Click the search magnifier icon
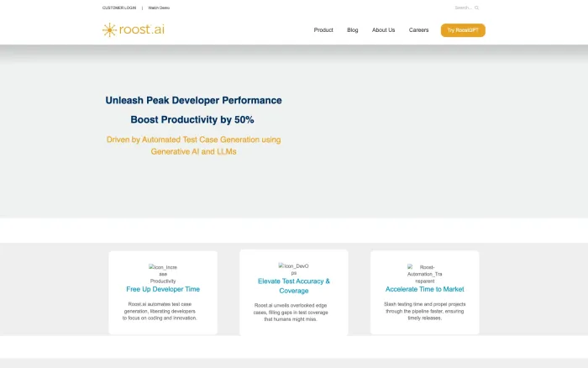This screenshot has height=368, width=588. coord(476,8)
